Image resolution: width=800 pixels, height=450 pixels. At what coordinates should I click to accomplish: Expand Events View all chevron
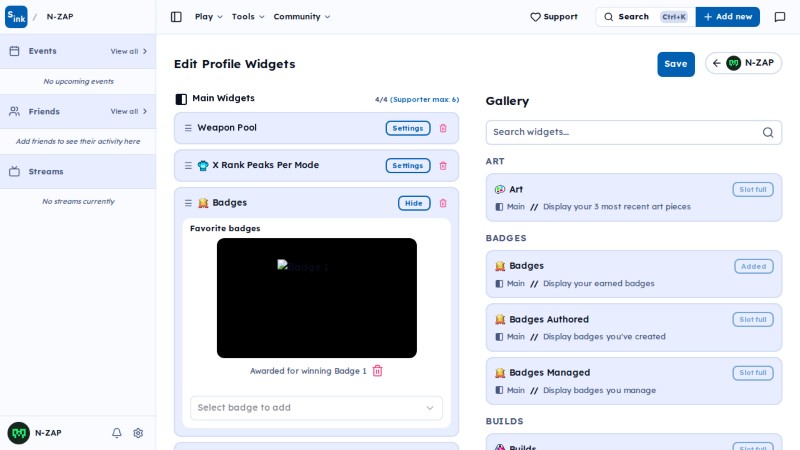[x=145, y=51]
